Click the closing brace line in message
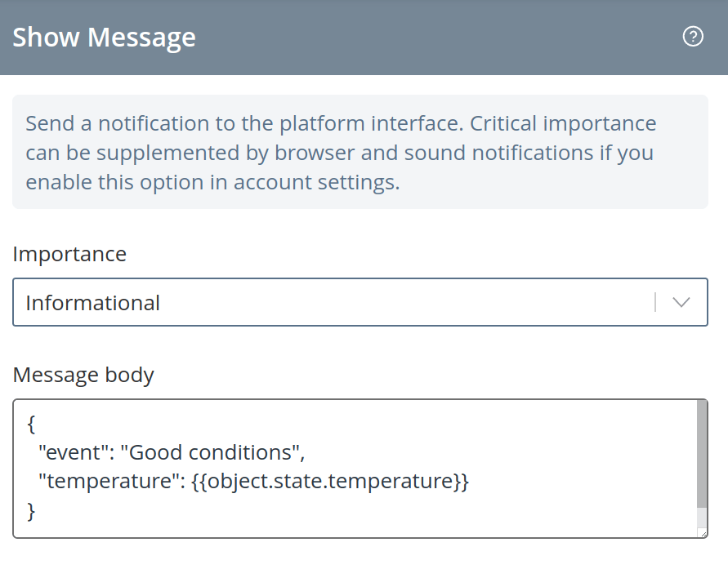 pyautogui.click(x=32, y=511)
